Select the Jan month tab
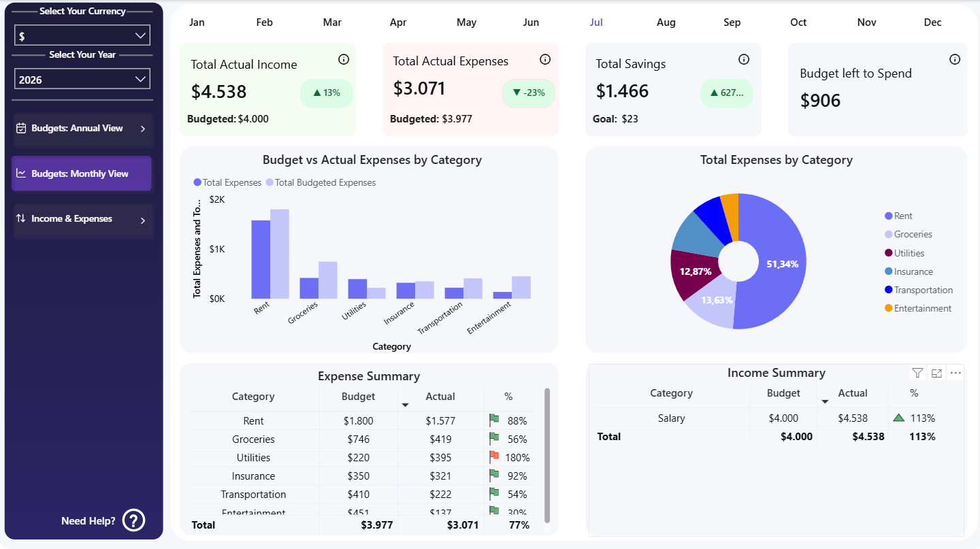Screen dimensions: 980x549 197,22
